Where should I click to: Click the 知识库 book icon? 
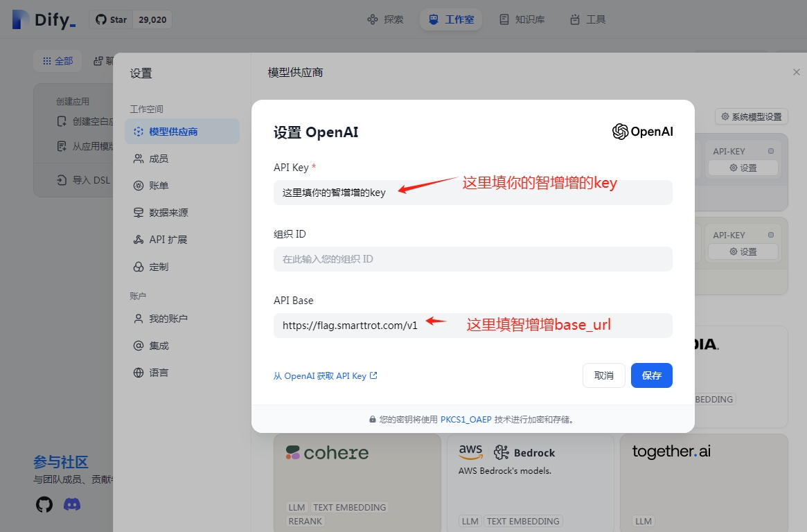pos(504,19)
